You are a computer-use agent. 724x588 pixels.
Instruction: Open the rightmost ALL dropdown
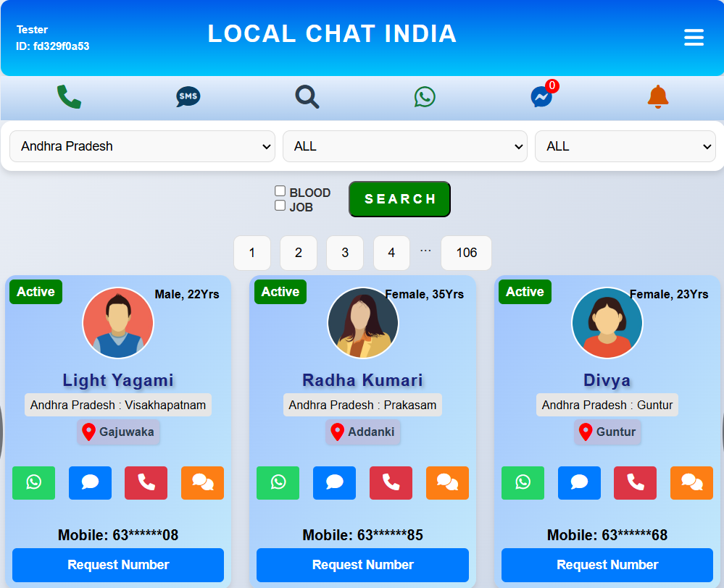pyautogui.click(x=624, y=146)
